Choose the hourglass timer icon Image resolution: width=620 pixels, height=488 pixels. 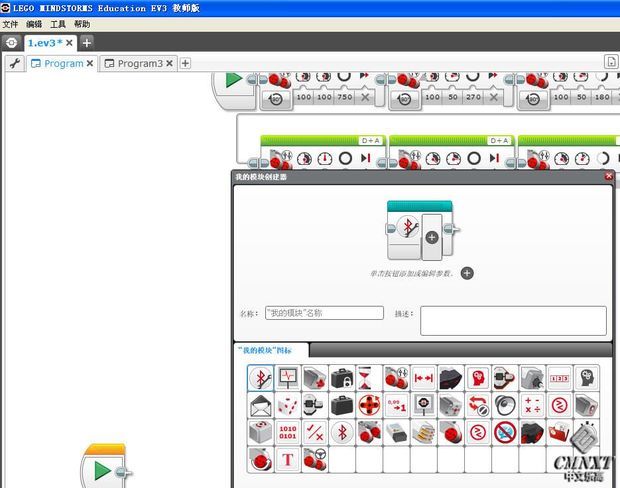click(369, 377)
